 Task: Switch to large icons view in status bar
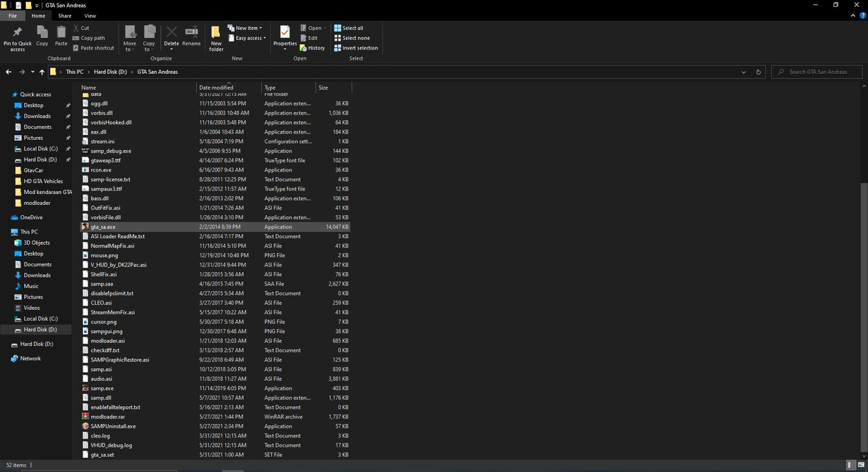(860, 465)
